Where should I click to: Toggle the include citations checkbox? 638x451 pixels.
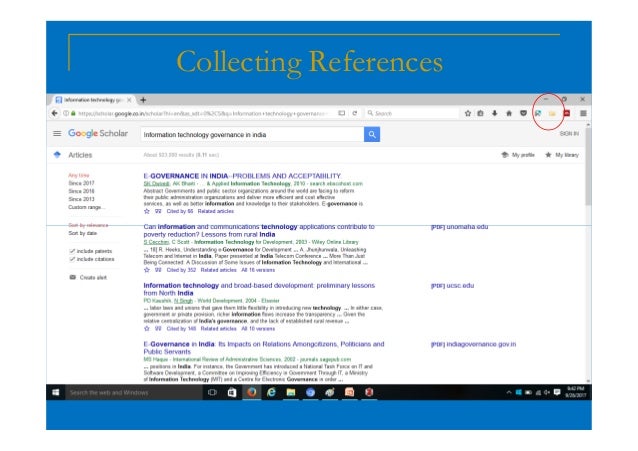click(x=72, y=259)
